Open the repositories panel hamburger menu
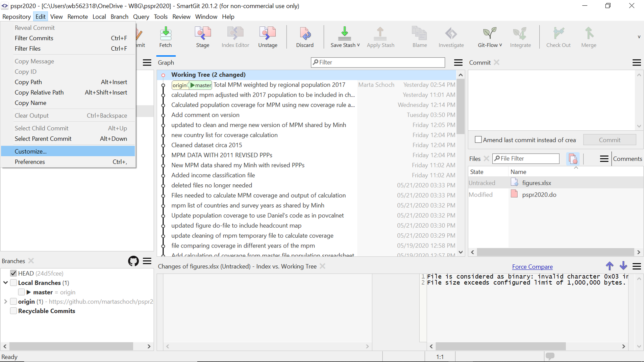This screenshot has width=644, height=362. [x=147, y=62]
